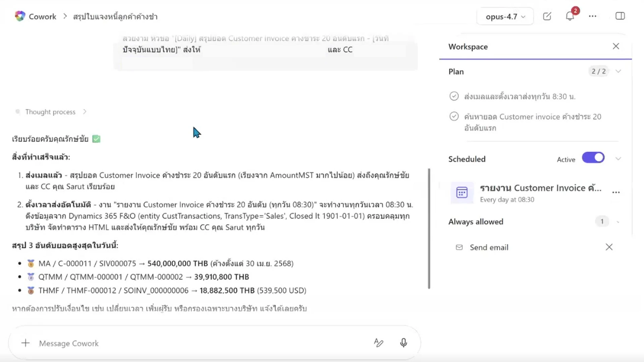
Task: Click the Cowork logo icon
Action: point(20,16)
